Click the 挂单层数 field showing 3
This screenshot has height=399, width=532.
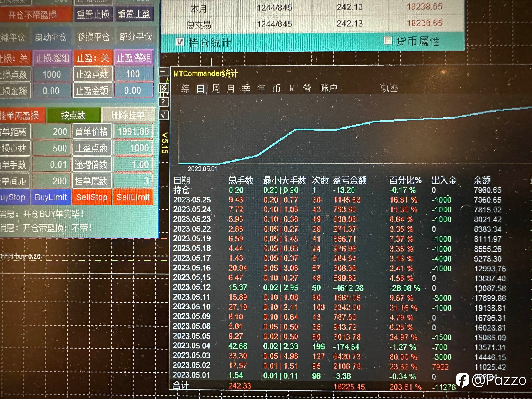click(133, 181)
